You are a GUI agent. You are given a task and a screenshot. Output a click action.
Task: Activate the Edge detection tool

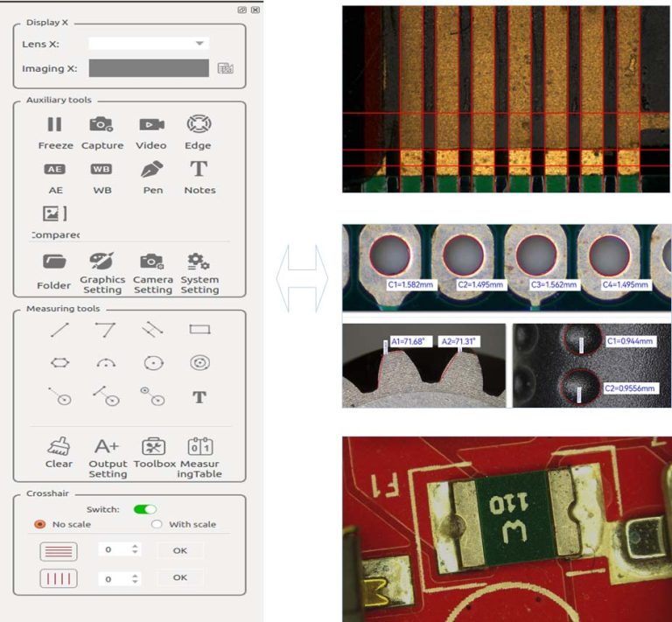tap(199, 124)
